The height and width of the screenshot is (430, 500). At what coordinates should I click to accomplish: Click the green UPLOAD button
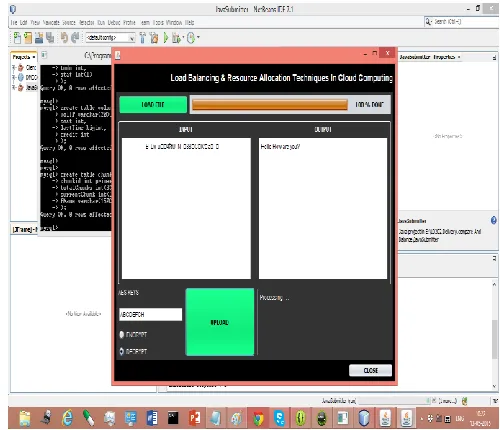(x=220, y=322)
